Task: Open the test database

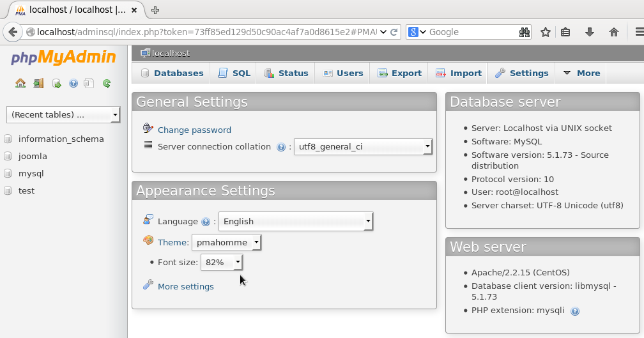Action: point(26,191)
